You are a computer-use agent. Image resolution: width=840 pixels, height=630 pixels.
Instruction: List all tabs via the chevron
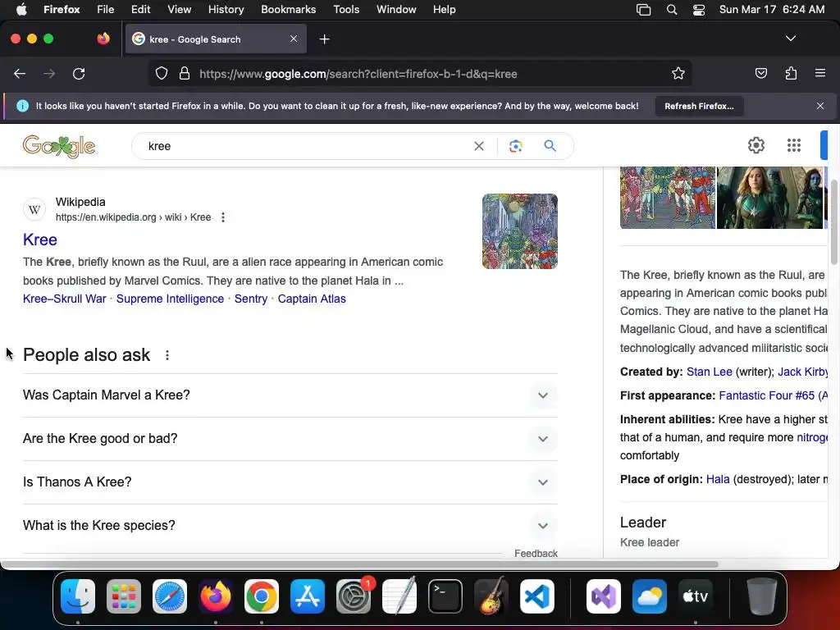(790, 39)
